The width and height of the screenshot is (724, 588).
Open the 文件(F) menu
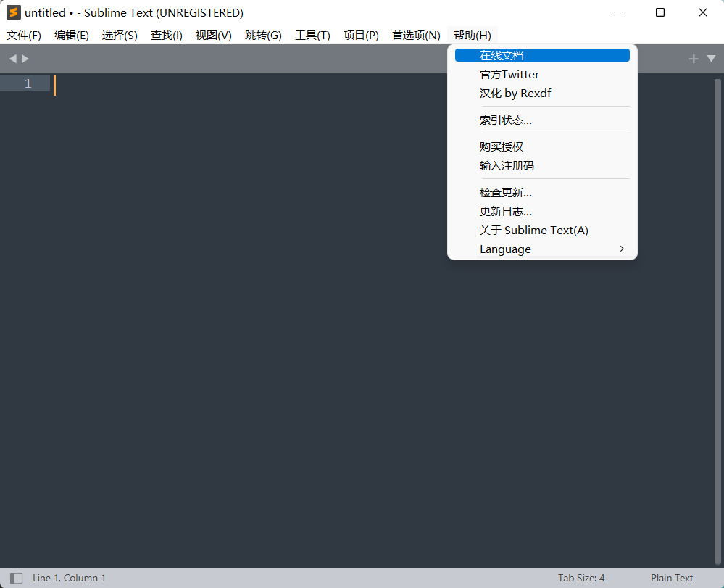coord(23,35)
